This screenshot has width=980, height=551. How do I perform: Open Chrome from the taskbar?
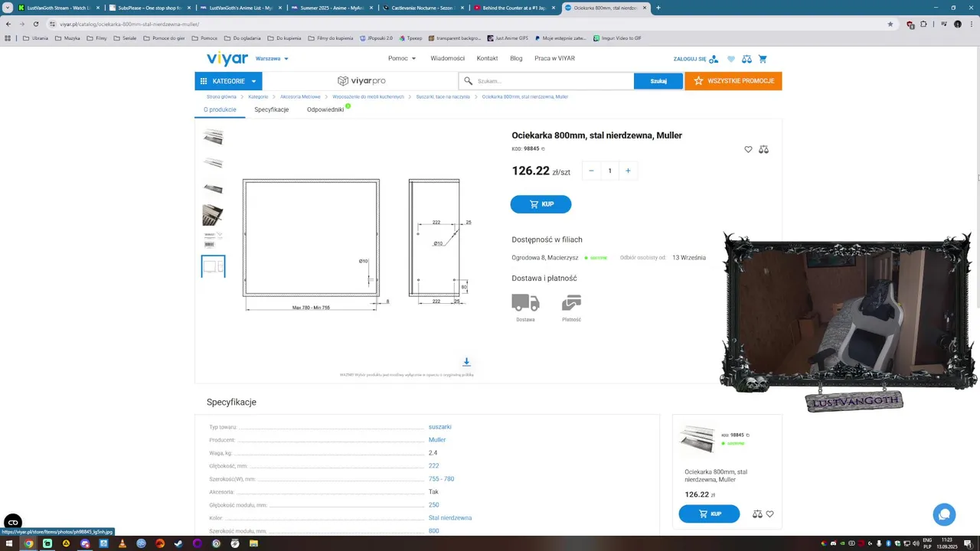(x=28, y=543)
